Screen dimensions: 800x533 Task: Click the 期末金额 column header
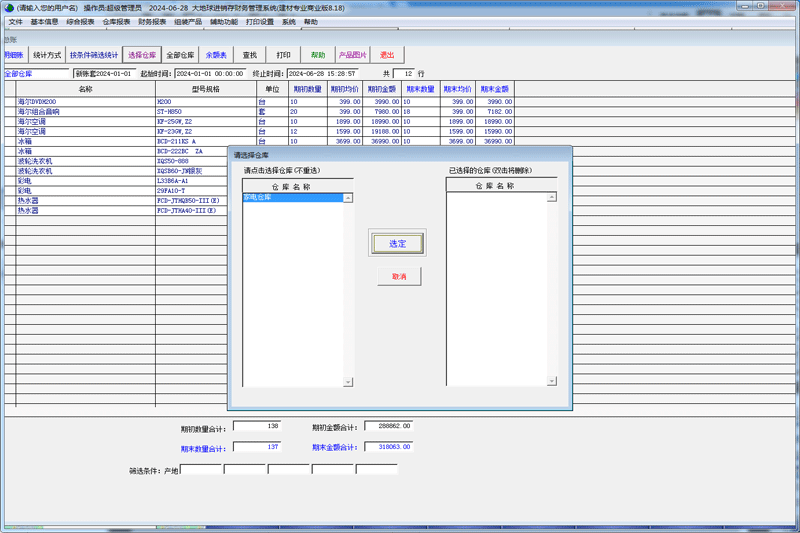495,89
